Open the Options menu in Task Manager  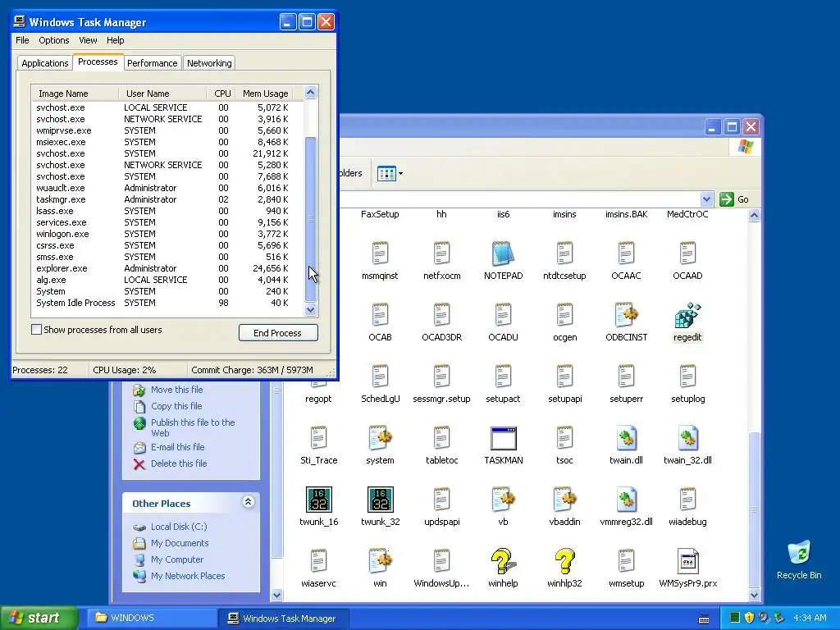click(53, 40)
